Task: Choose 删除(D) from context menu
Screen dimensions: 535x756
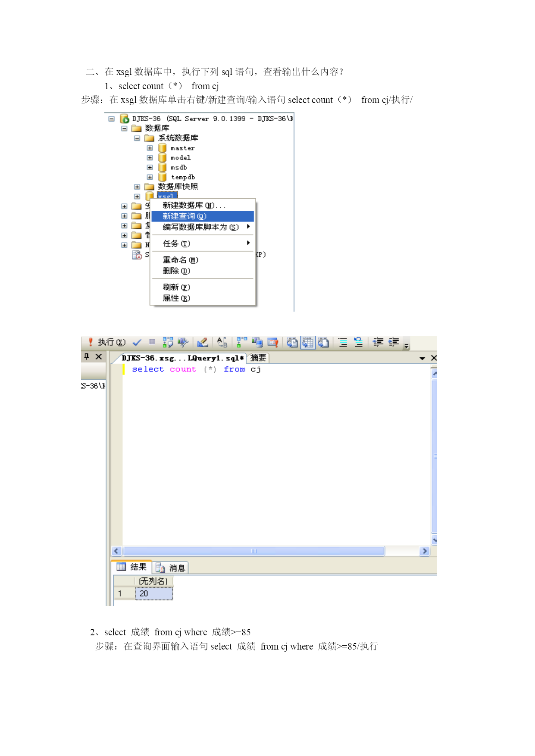Action: [203, 271]
